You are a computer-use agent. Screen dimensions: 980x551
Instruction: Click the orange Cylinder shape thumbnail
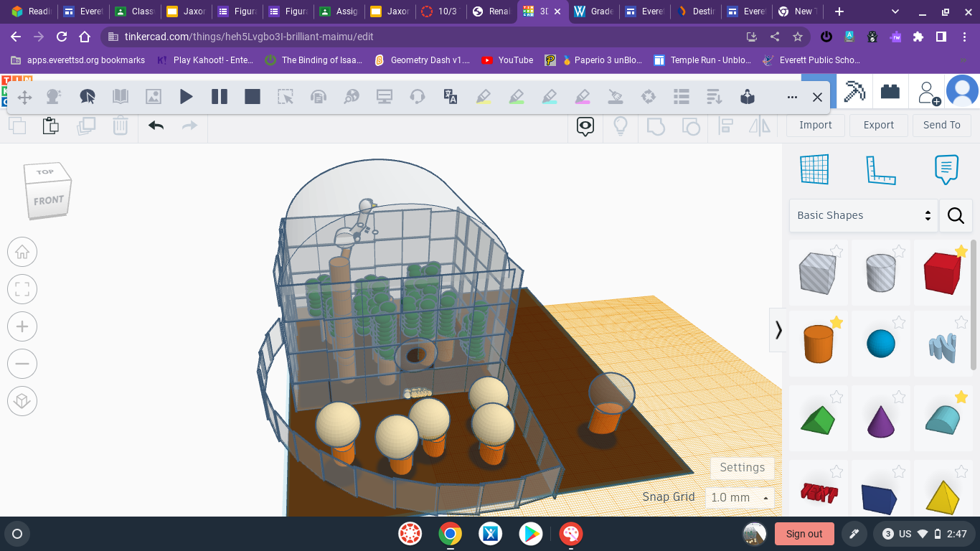(x=819, y=343)
